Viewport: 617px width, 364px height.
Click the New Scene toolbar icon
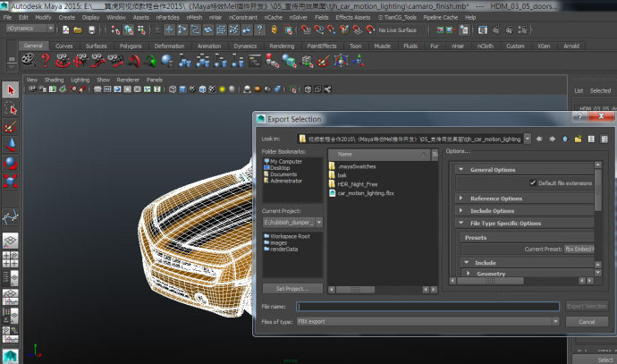pos(65,30)
